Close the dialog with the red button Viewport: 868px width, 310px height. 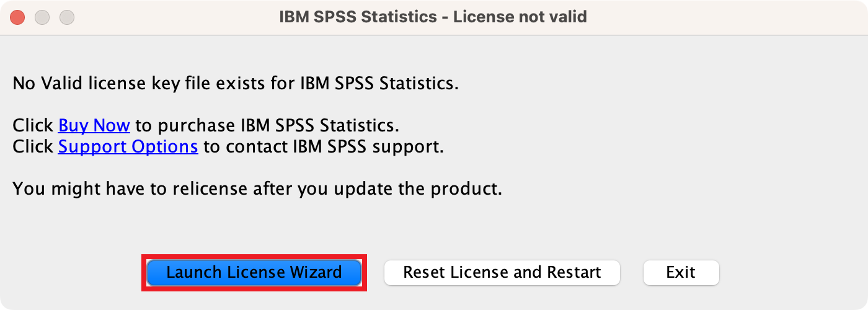(x=17, y=17)
